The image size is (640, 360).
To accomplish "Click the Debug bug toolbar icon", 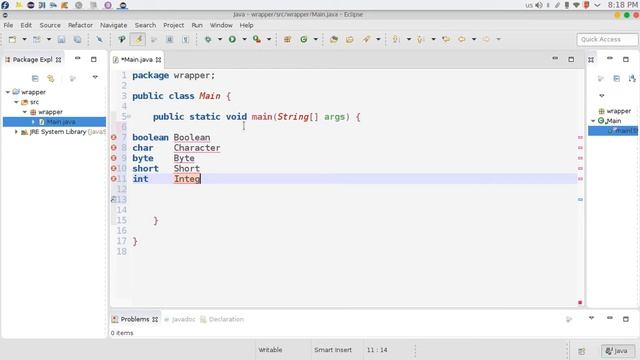I will (x=208, y=40).
